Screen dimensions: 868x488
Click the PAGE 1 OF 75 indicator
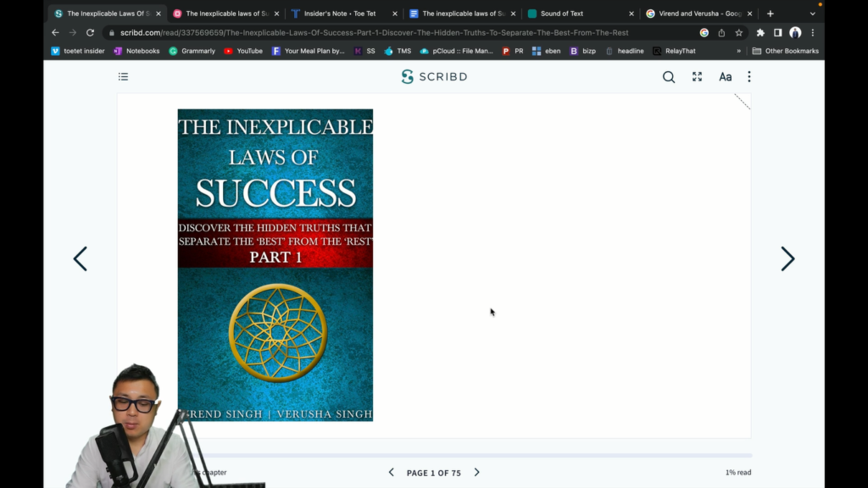click(x=434, y=473)
